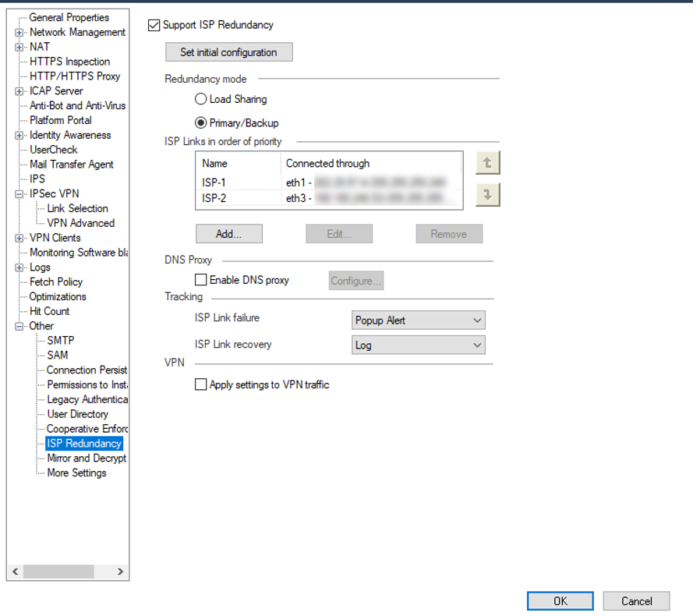
Task: Collapse IPSec VPN tree node
Action: click(19, 194)
